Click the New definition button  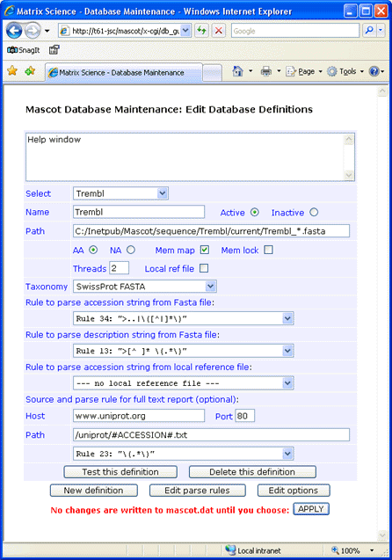pyautogui.click(x=93, y=491)
